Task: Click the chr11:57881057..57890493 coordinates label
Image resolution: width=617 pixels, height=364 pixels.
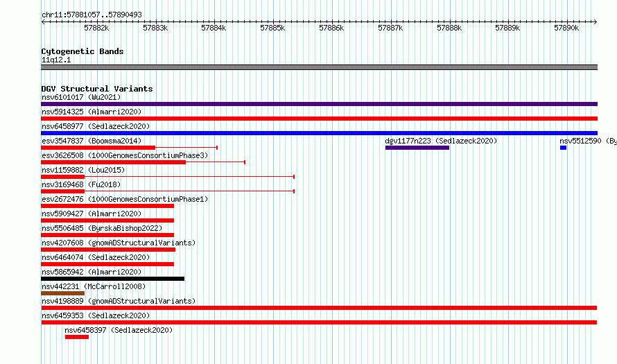Action: (92, 15)
